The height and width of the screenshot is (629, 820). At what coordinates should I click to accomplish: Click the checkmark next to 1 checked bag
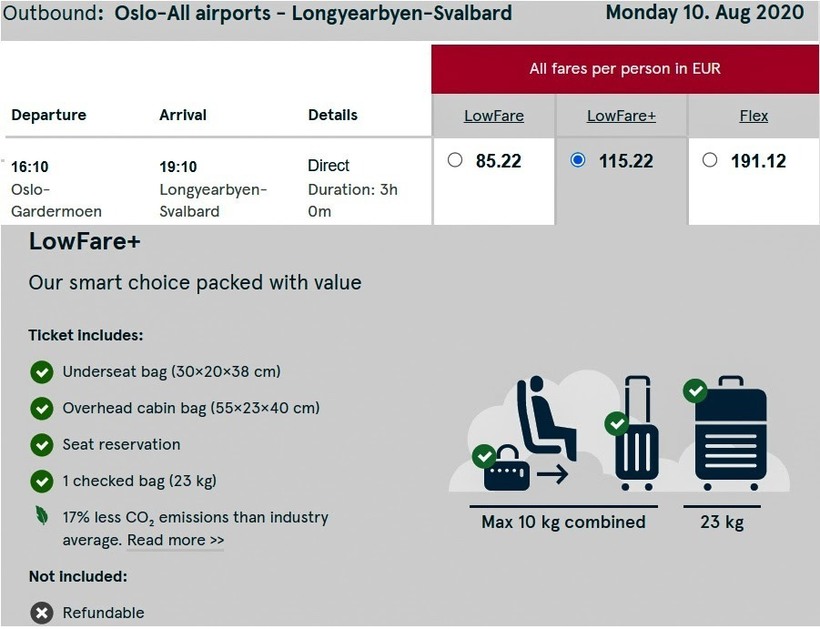tap(41, 481)
